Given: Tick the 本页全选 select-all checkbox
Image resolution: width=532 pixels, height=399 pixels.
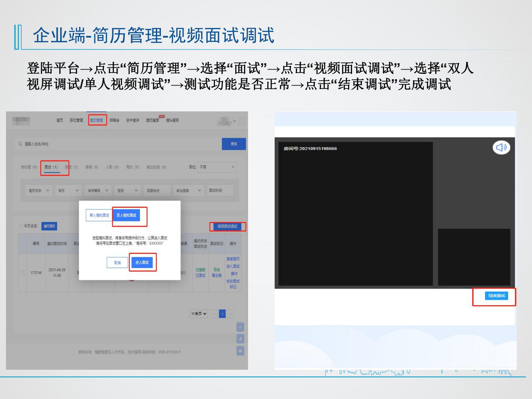Looking at the screenshot, I should click(21, 226).
